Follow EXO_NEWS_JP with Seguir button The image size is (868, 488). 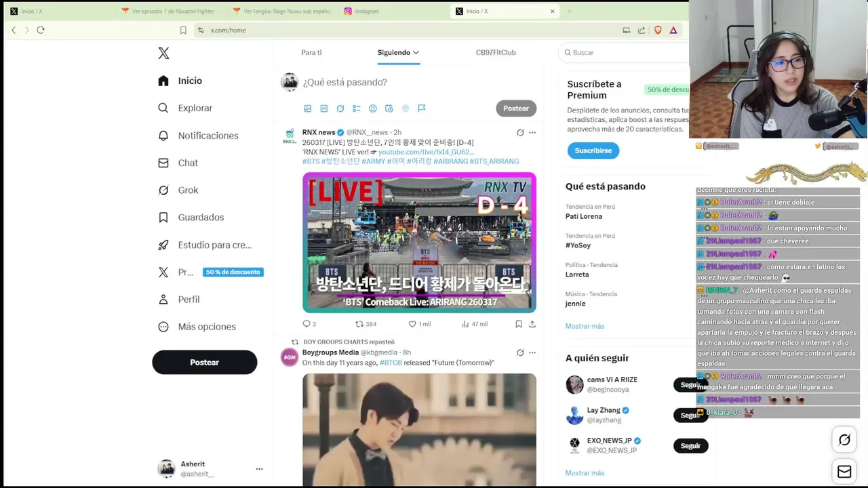(690, 446)
